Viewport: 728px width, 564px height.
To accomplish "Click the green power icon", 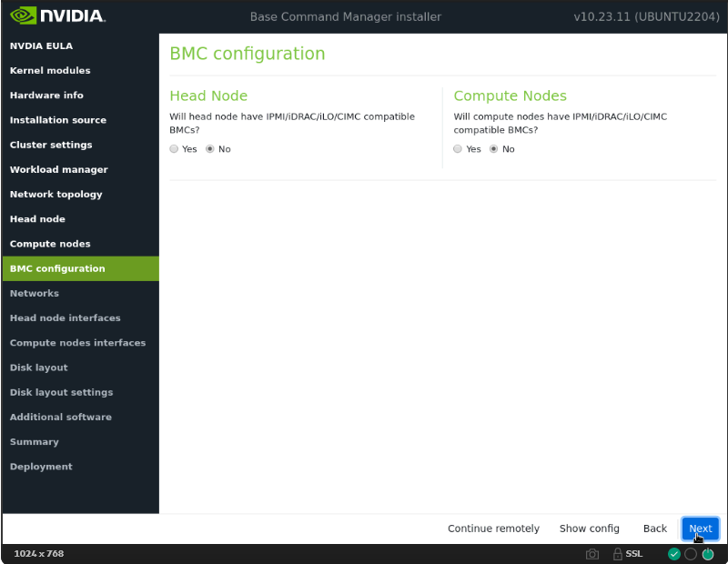I will click(707, 554).
